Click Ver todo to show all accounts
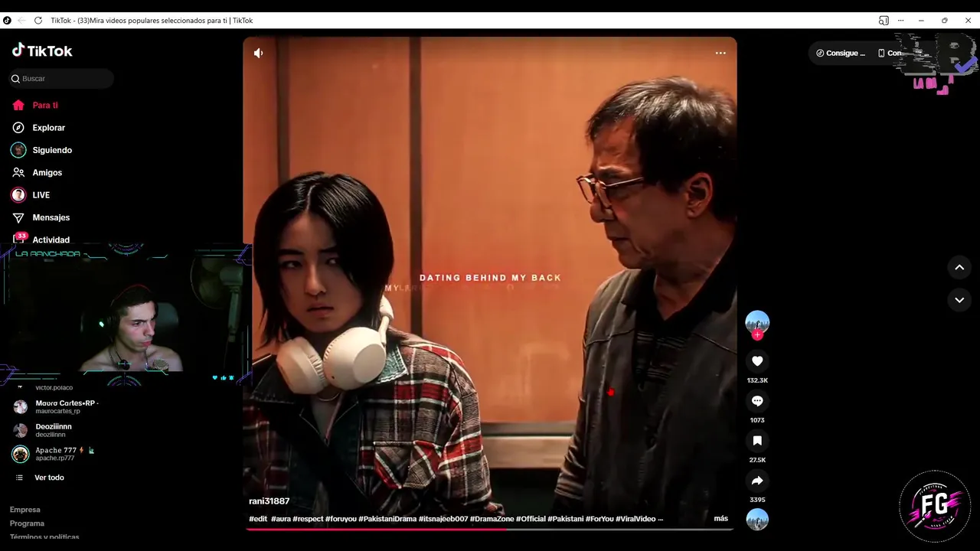The height and width of the screenshot is (551, 980). tap(49, 478)
